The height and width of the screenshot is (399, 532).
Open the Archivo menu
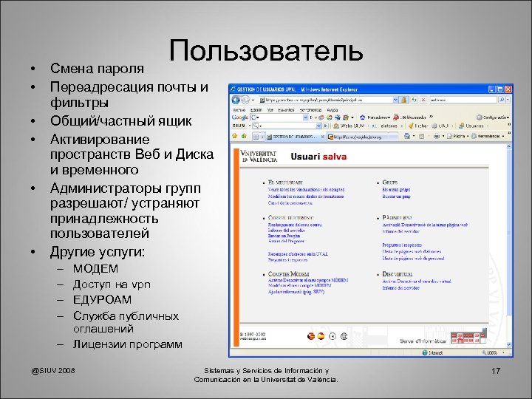click(239, 110)
